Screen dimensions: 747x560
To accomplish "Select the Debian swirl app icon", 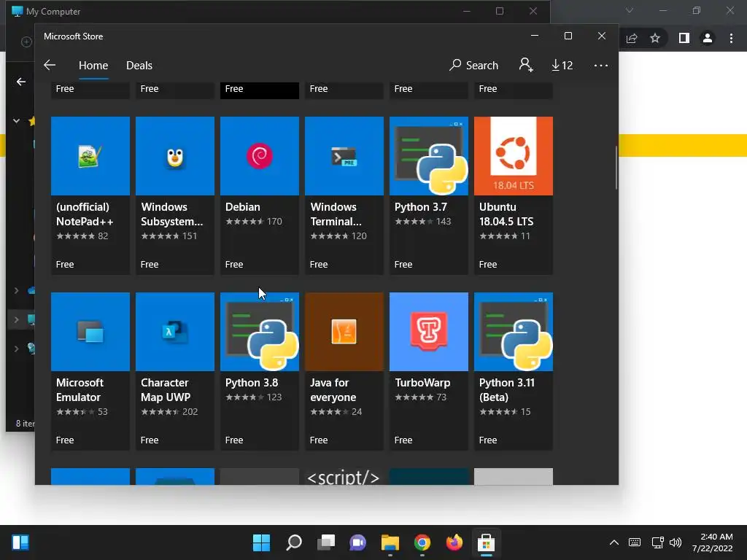I will pyautogui.click(x=260, y=156).
